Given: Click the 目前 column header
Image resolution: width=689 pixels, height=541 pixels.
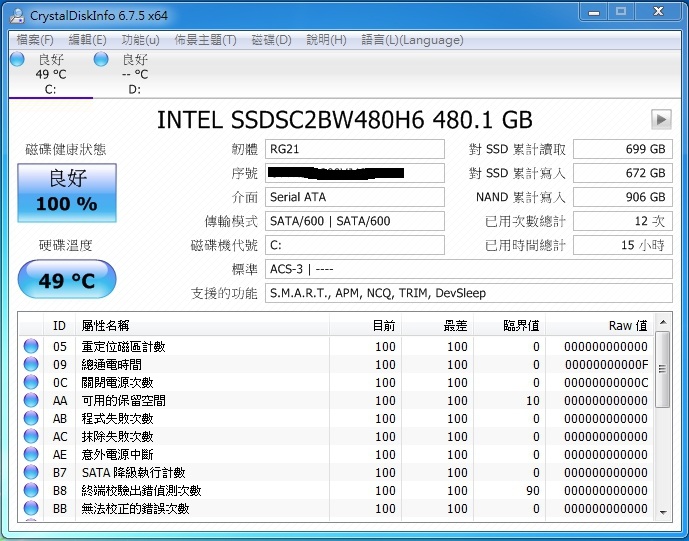Looking at the screenshot, I should coord(365,326).
